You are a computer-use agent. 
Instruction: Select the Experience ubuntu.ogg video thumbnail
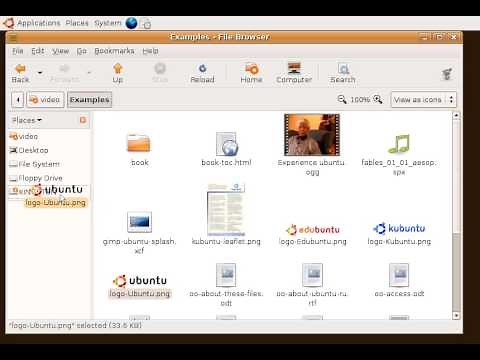[312, 135]
